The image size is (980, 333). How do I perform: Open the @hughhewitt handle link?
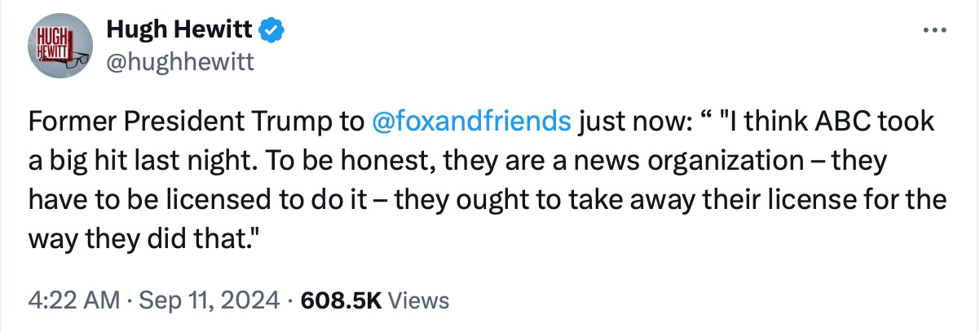180,61
